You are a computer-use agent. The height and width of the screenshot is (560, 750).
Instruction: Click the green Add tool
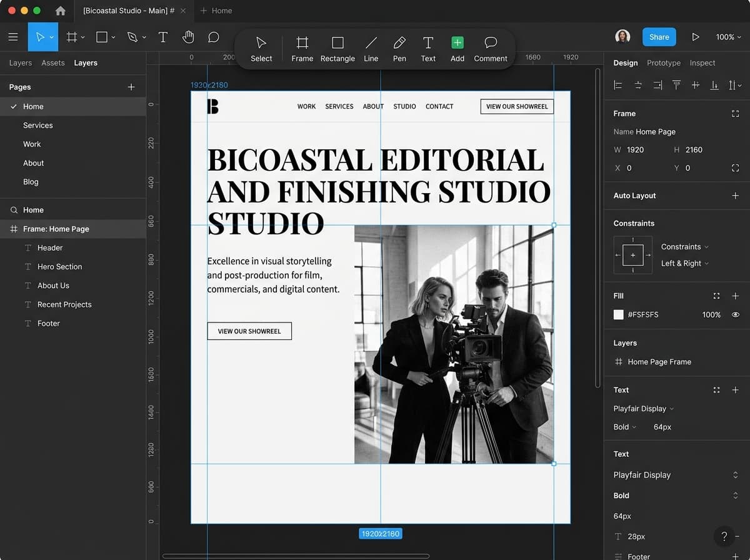457,49
